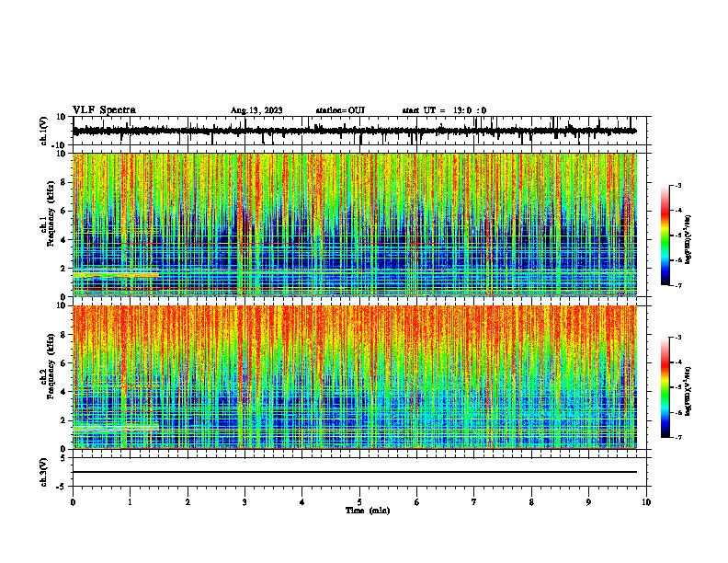Click the '8' kHz tick on ch.1 spectrogram axis

click(63, 182)
